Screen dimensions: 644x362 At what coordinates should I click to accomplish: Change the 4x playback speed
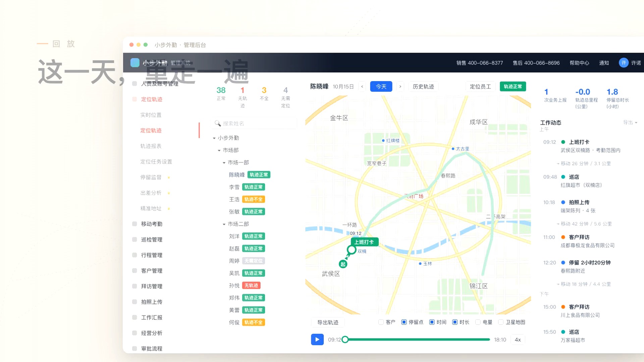[x=518, y=340]
